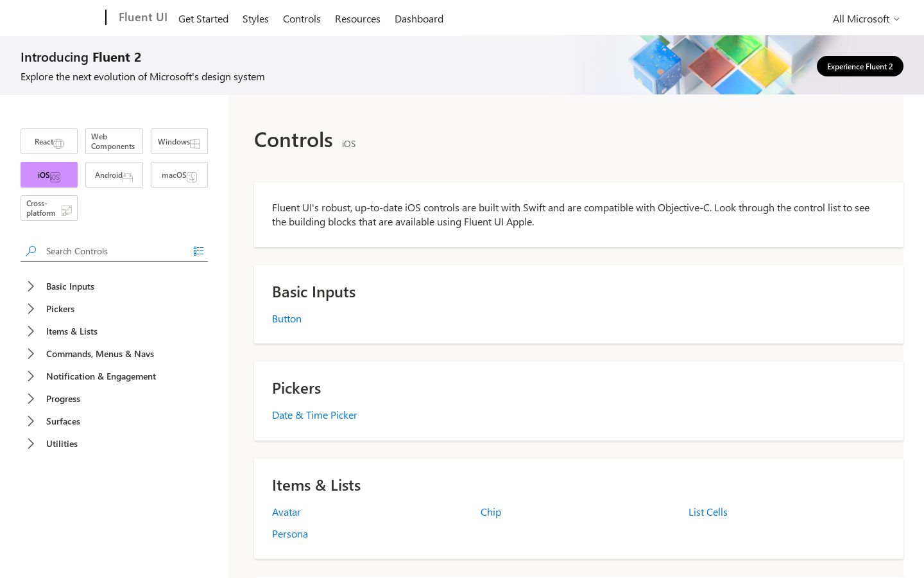Viewport: 924px width, 578px height.
Task: Select the React platform button
Action: 49,141
